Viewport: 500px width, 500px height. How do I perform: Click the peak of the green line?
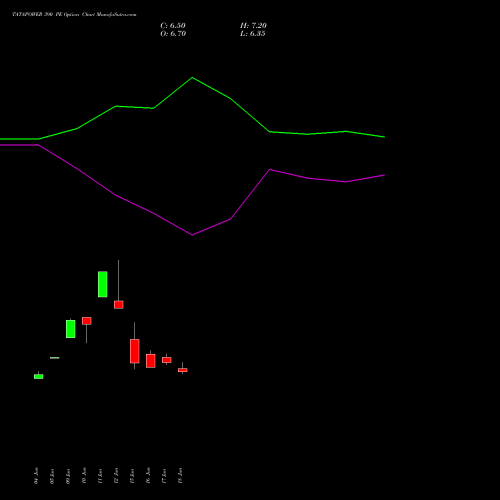click(192, 78)
